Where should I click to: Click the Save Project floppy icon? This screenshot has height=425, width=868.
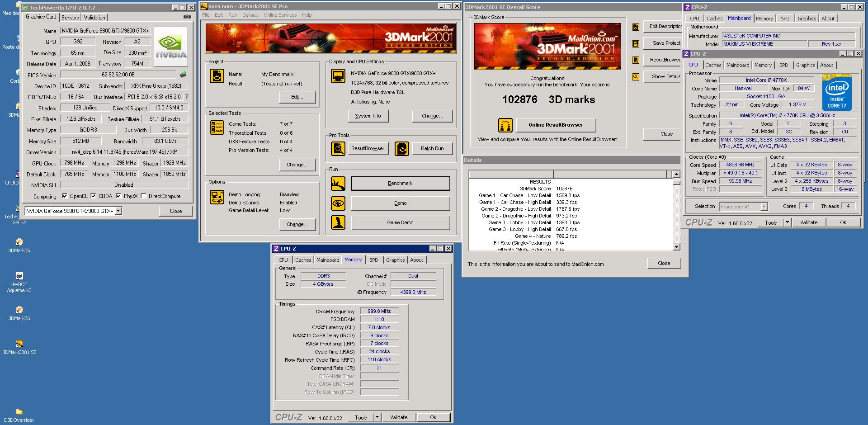(x=636, y=43)
